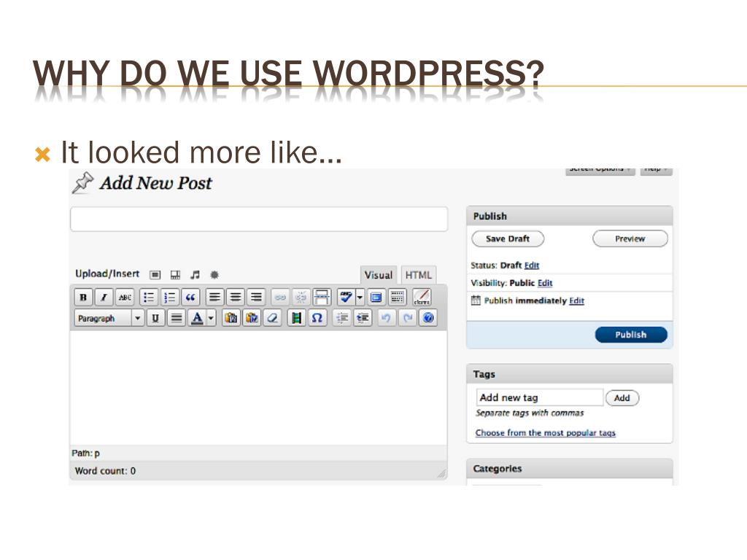Edit the post Status
The height and width of the screenshot is (560, 747).
click(x=532, y=265)
